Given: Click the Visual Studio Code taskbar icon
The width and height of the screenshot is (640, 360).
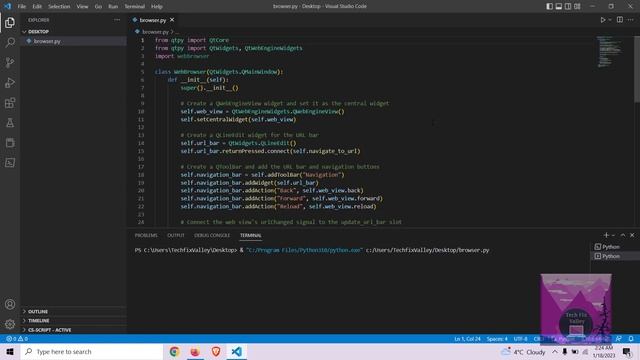Looking at the screenshot, I should tap(237, 351).
